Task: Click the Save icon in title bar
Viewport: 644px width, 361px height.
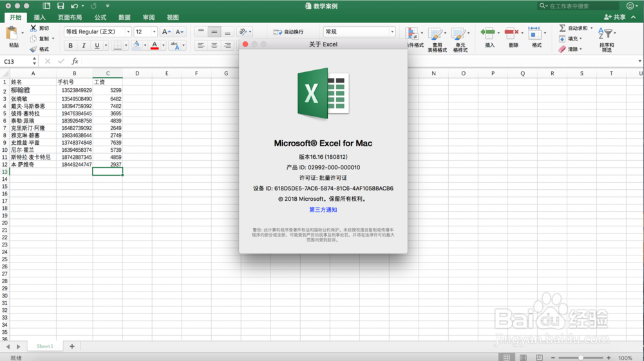Action: (x=61, y=6)
